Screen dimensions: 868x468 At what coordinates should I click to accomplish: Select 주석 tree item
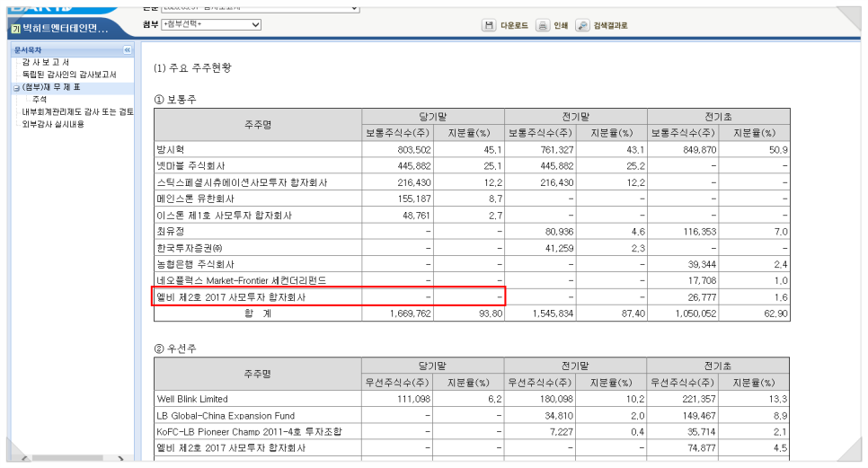click(40, 99)
